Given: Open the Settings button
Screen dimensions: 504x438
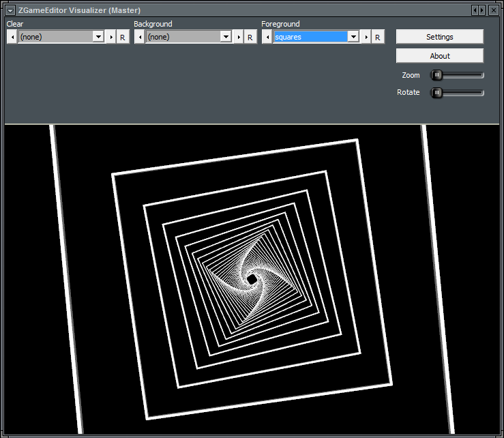Looking at the screenshot, I should point(440,37).
